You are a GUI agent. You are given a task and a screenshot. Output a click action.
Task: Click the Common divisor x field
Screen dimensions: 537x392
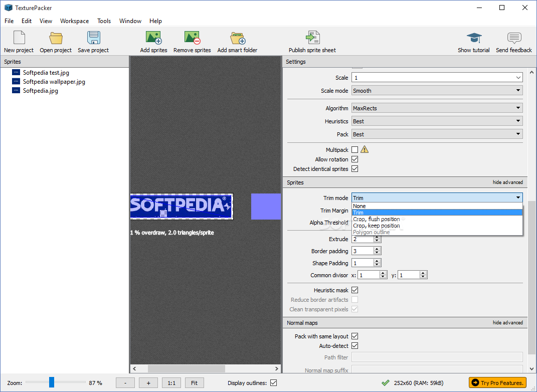coord(369,275)
